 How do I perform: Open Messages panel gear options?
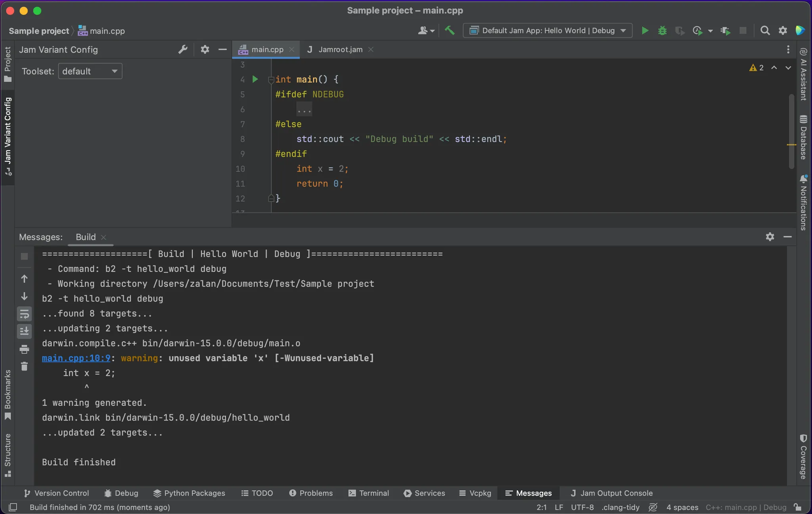(x=770, y=237)
